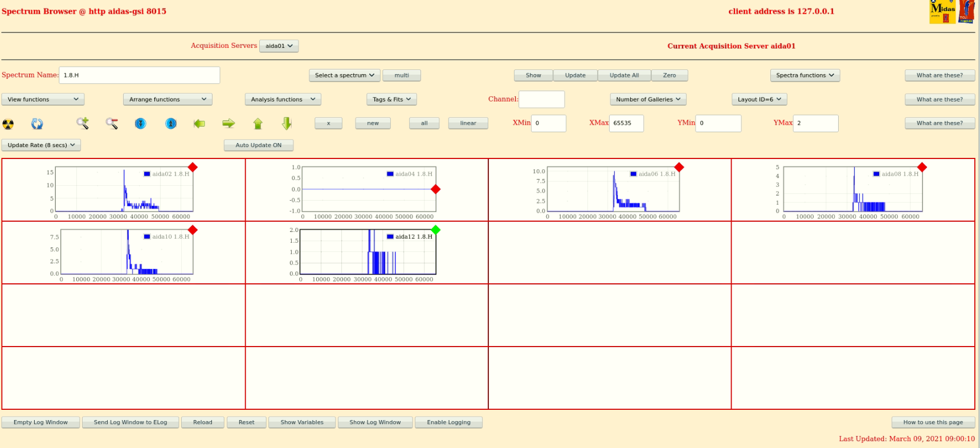Screen dimensions: 980x448
Task: Click the blue circle down-arrow icon
Action: click(141, 123)
